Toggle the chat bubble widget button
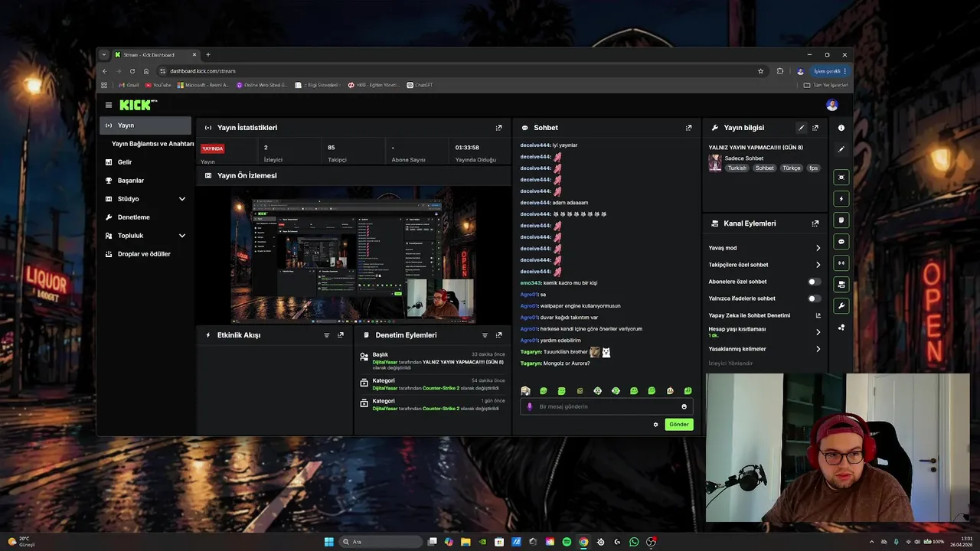 [x=841, y=241]
